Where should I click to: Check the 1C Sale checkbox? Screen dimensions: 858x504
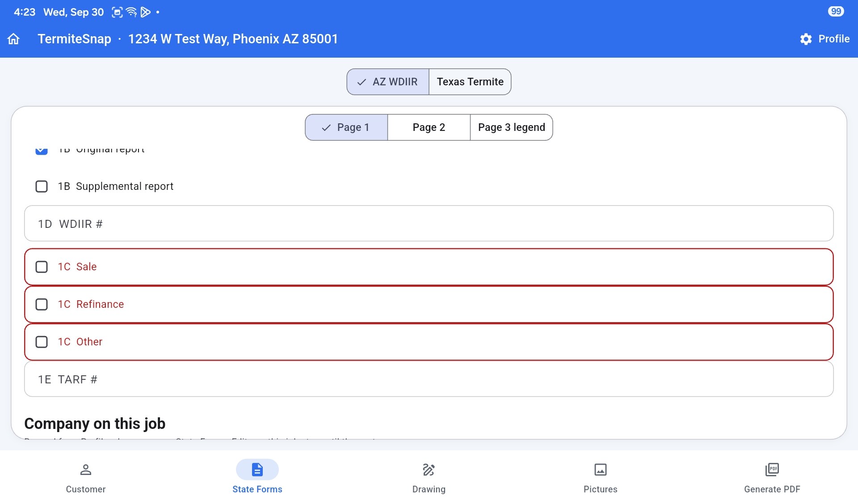(42, 267)
